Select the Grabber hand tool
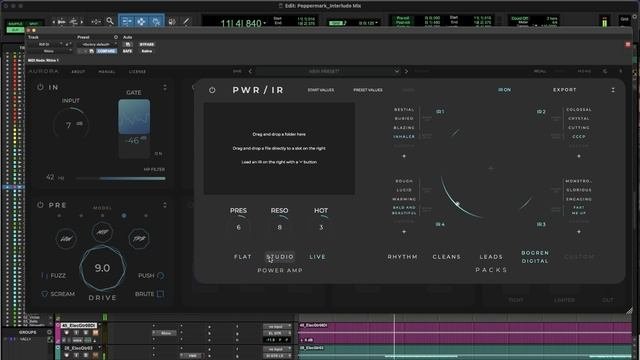 156,22
